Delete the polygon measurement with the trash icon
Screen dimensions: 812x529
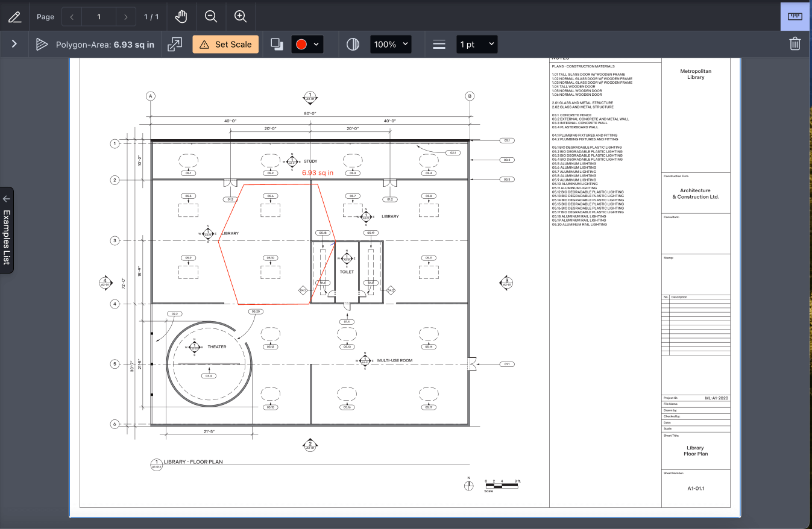(x=795, y=43)
